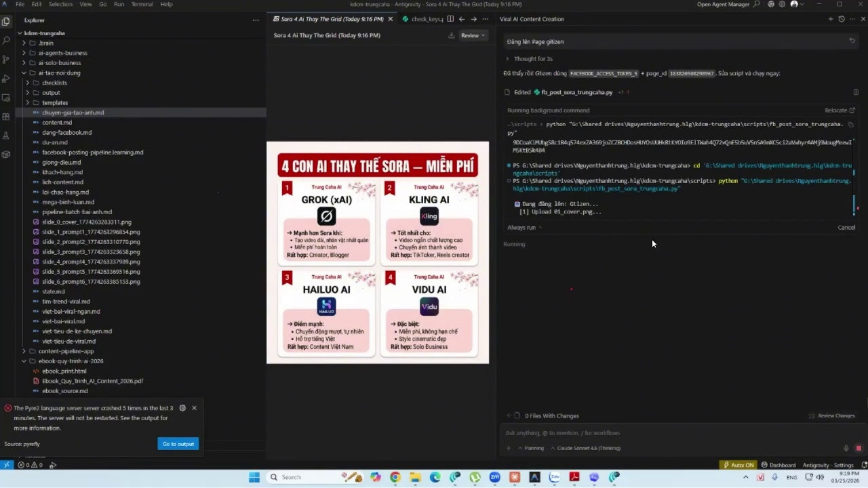Expand the 'Thought for 3s' section
Image resolution: width=868 pixels, height=488 pixels.
coord(530,59)
